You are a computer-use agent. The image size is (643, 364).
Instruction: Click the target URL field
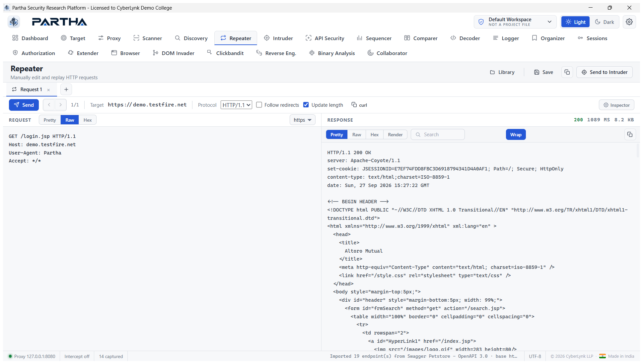pos(147,105)
